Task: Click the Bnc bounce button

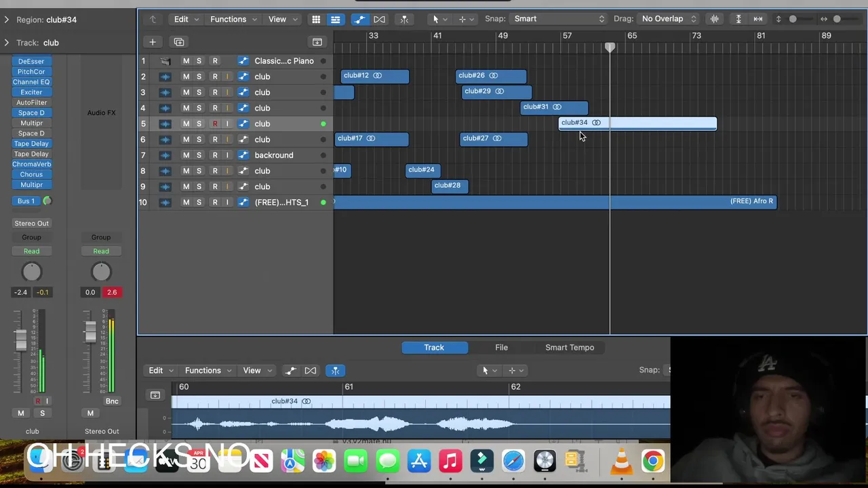Action: 112,401
